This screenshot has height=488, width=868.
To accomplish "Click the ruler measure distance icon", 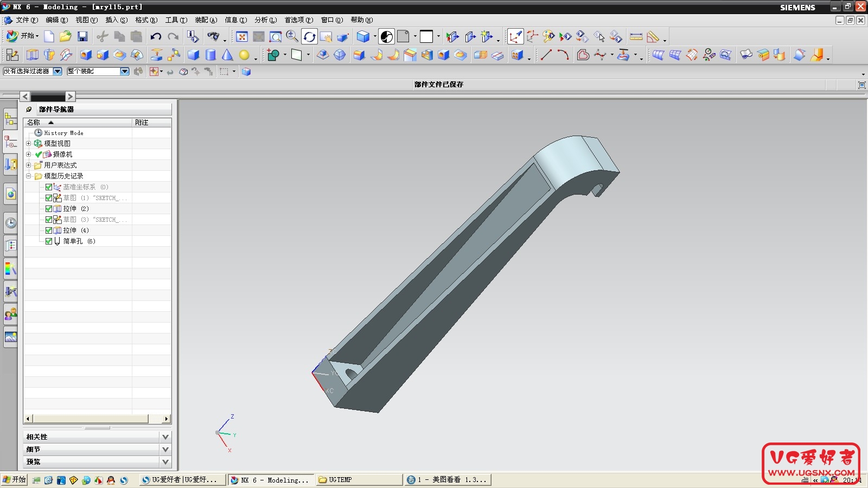I will [x=636, y=36].
